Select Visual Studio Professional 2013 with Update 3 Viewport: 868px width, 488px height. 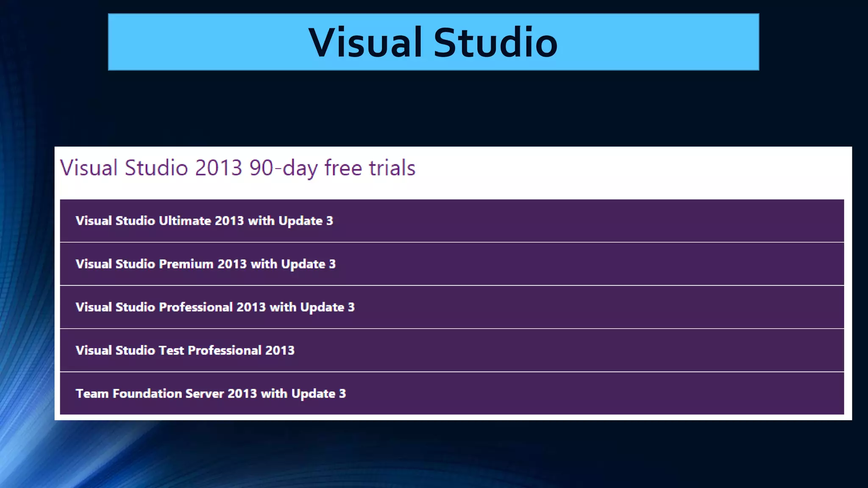(x=452, y=307)
